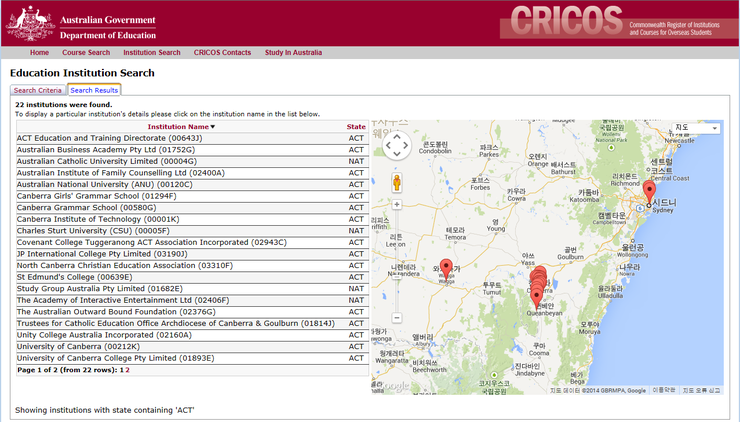Image resolution: width=740 pixels, height=422 pixels.
Task: Open Australian National University (ANU) entry
Action: pyautogui.click(x=104, y=185)
